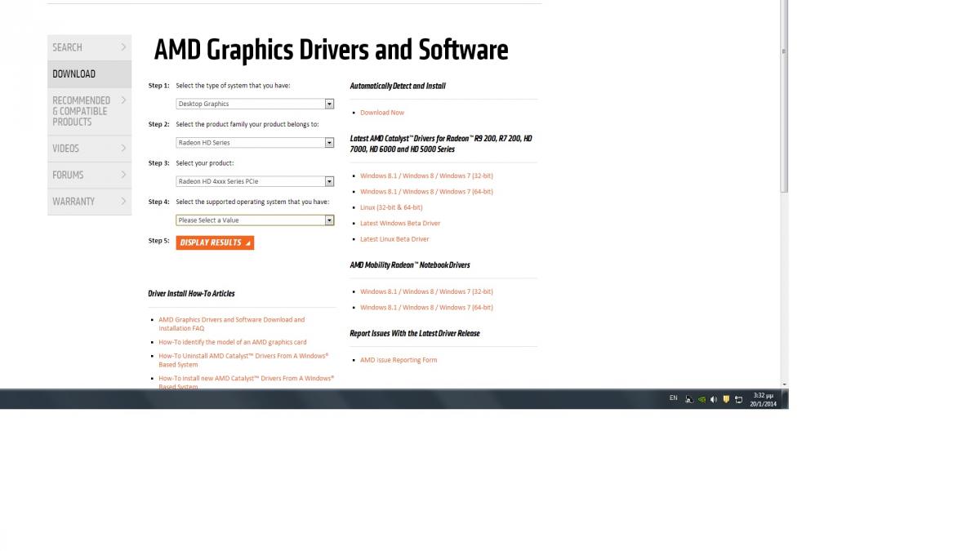
Task: Click the 'AMD Graphics Drivers and Software' heading
Action: pos(331,51)
